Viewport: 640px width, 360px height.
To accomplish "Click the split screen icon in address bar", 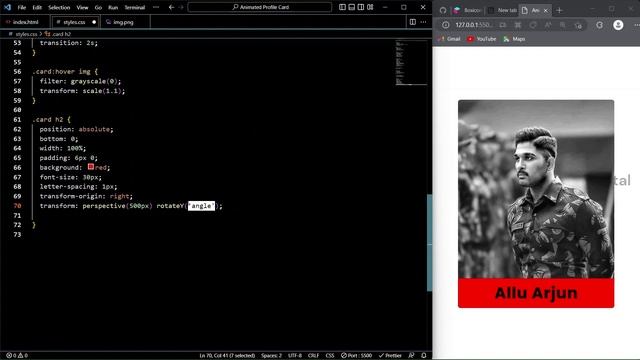I will point(502,25).
